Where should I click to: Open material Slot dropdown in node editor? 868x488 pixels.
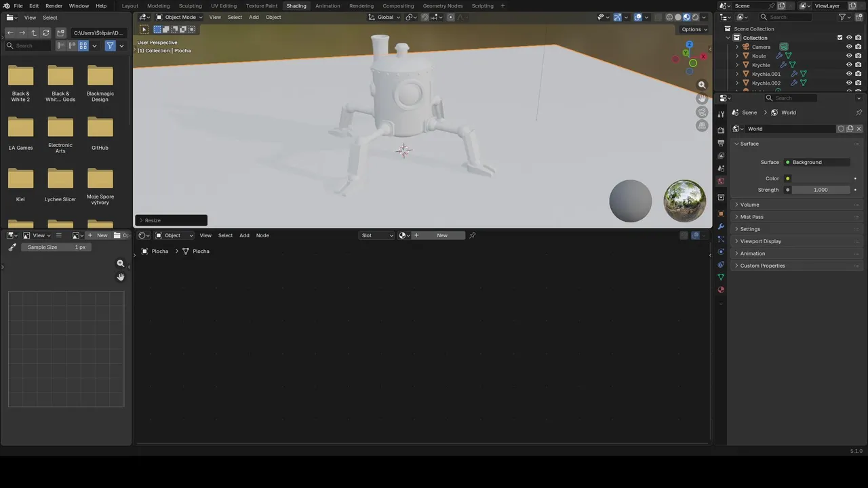376,235
